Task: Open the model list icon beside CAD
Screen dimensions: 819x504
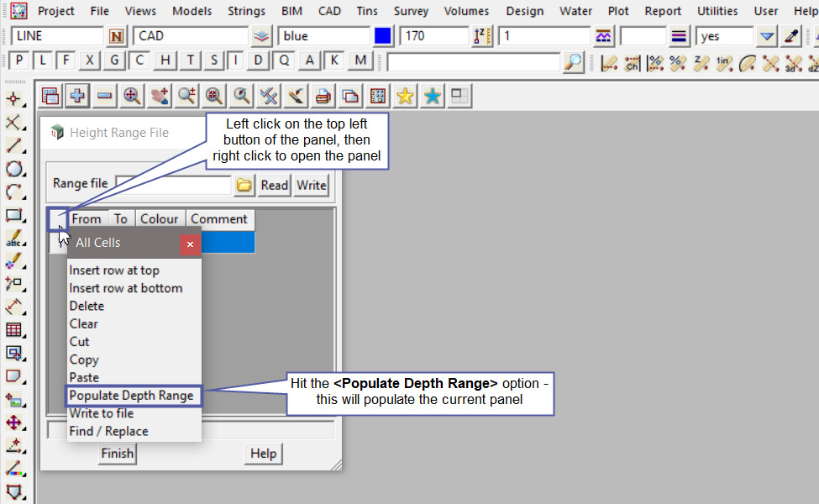Action: click(262, 36)
